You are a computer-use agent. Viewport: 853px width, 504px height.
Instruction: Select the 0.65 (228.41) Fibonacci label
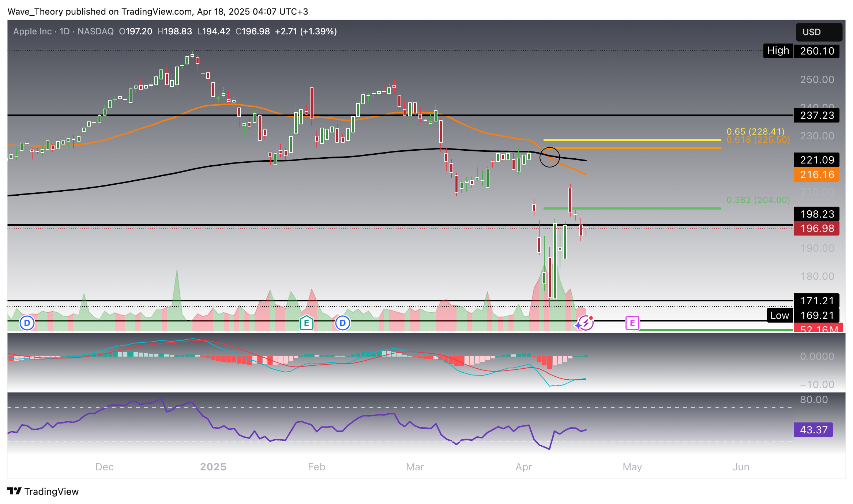tap(755, 131)
